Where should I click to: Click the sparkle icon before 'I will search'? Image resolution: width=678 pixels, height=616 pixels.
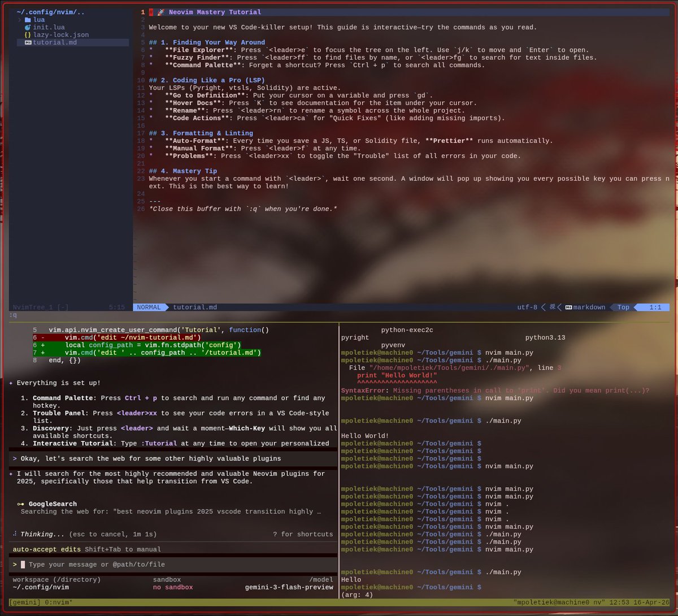tap(11, 474)
